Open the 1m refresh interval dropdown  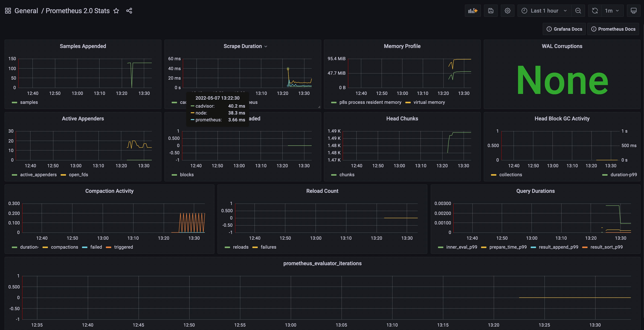[612, 11]
